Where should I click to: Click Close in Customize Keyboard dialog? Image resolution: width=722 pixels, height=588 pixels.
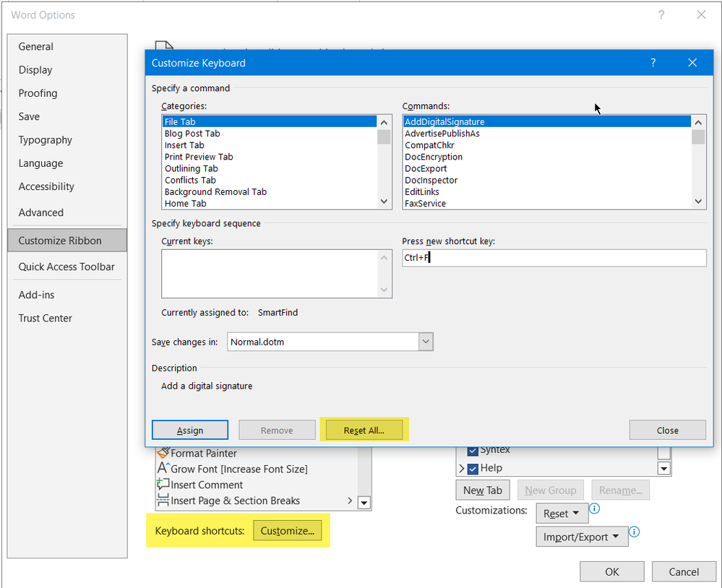click(667, 431)
